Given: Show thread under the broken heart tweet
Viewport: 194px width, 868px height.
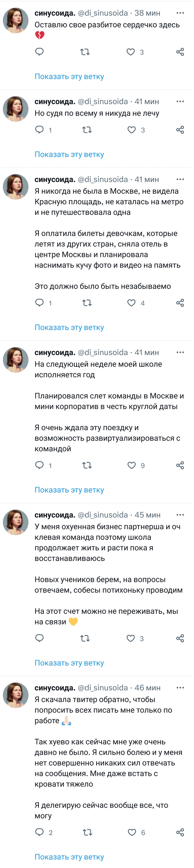Looking at the screenshot, I should 69,76.
